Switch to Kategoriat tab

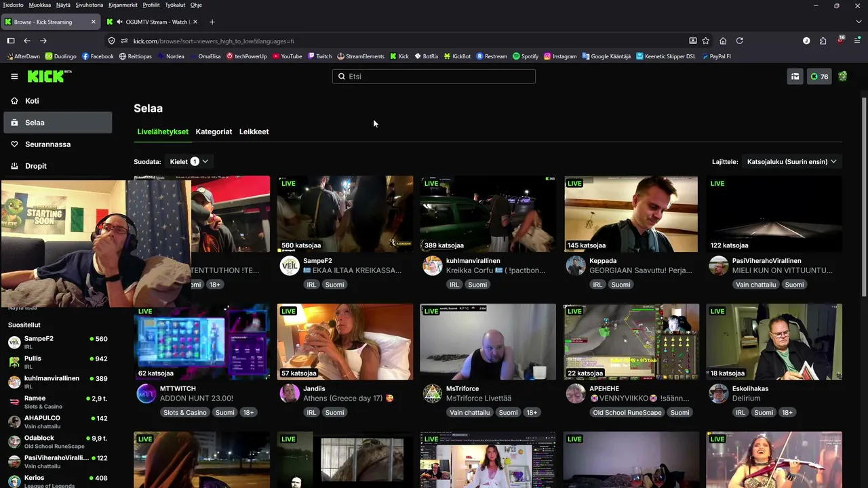(x=214, y=131)
